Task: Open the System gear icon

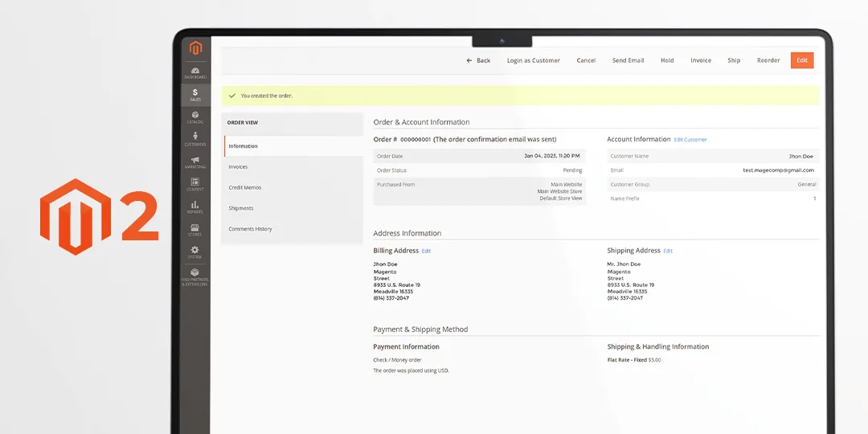Action: pos(195,252)
